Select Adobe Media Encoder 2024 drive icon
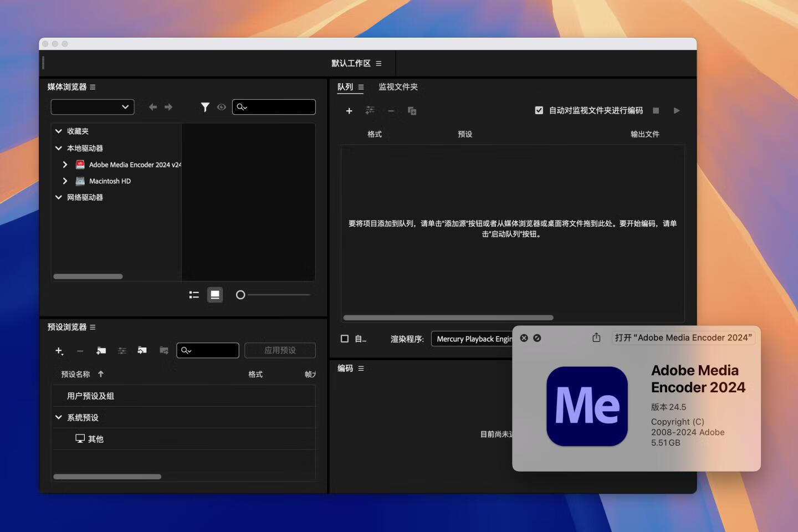The width and height of the screenshot is (798, 532). [x=80, y=165]
